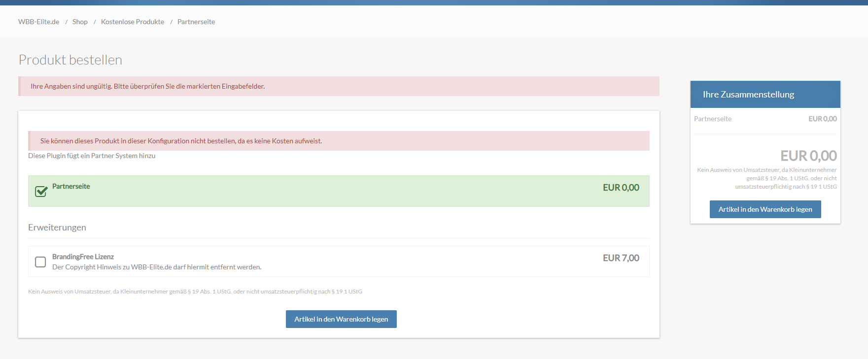Image resolution: width=868 pixels, height=359 pixels.
Task: Click the WBB-Elite.de breadcrumb link
Action: [x=38, y=22]
